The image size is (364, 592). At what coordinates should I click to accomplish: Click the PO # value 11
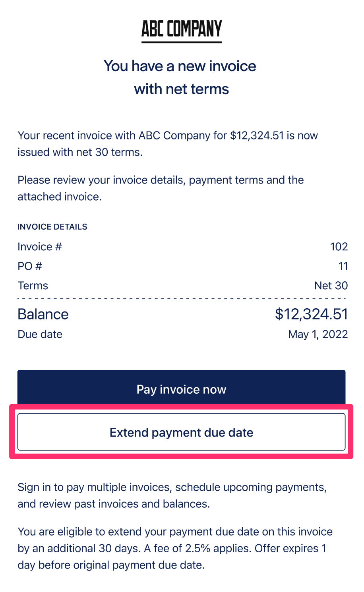[x=343, y=266]
